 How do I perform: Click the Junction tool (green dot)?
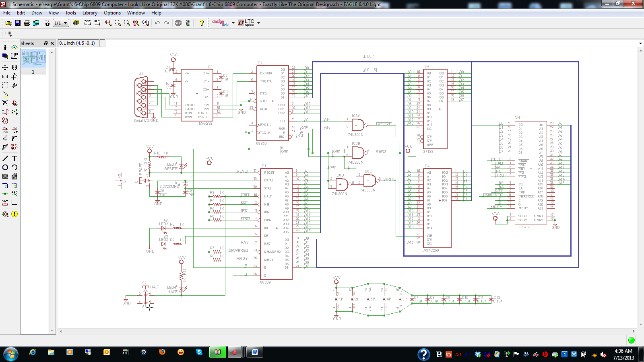(x=5, y=194)
